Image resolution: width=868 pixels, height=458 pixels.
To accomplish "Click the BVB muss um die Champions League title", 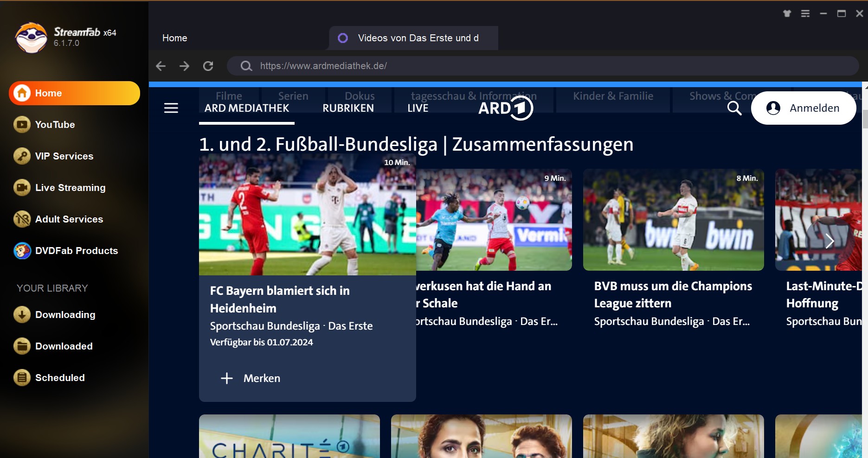I will (x=673, y=294).
